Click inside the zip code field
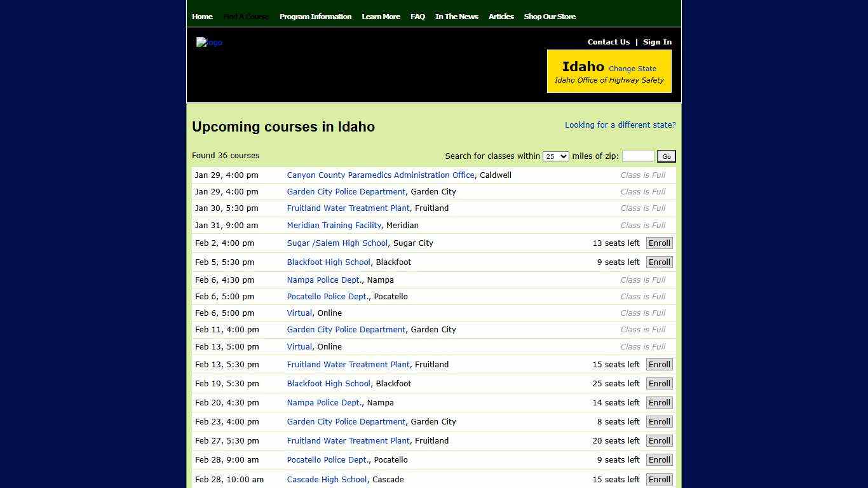The height and width of the screenshot is (488, 868). (638, 156)
